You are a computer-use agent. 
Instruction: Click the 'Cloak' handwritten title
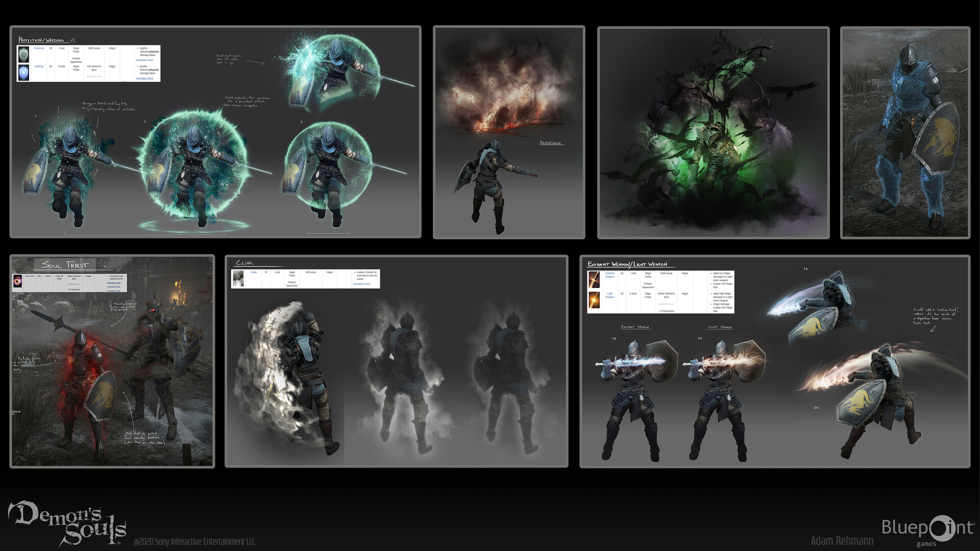click(244, 263)
